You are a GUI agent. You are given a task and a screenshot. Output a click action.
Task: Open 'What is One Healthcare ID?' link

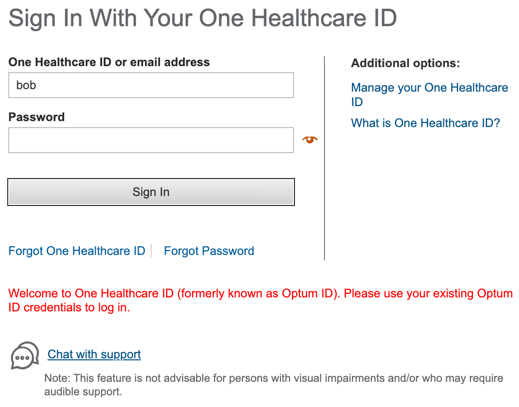(426, 123)
